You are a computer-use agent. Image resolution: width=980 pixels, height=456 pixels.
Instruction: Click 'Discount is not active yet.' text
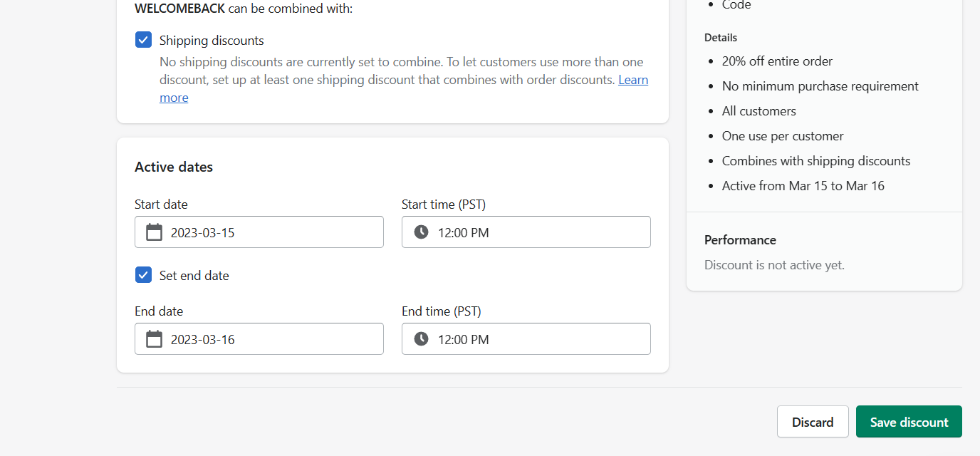point(774,265)
